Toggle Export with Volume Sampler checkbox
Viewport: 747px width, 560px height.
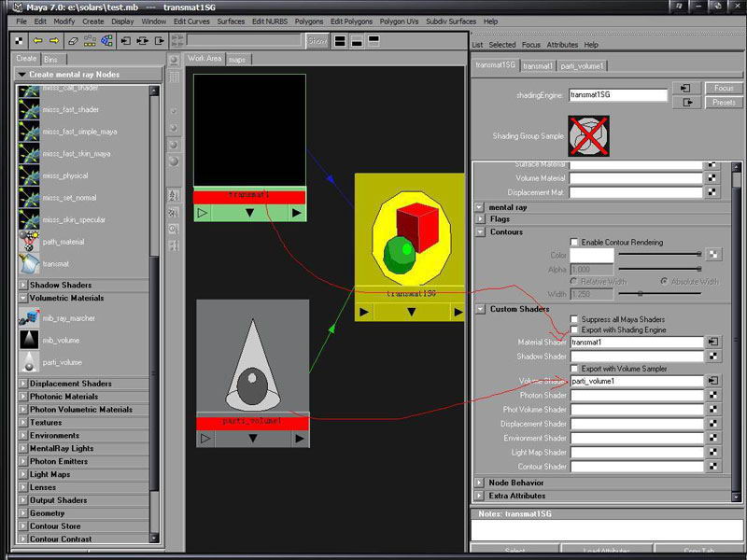point(574,370)
